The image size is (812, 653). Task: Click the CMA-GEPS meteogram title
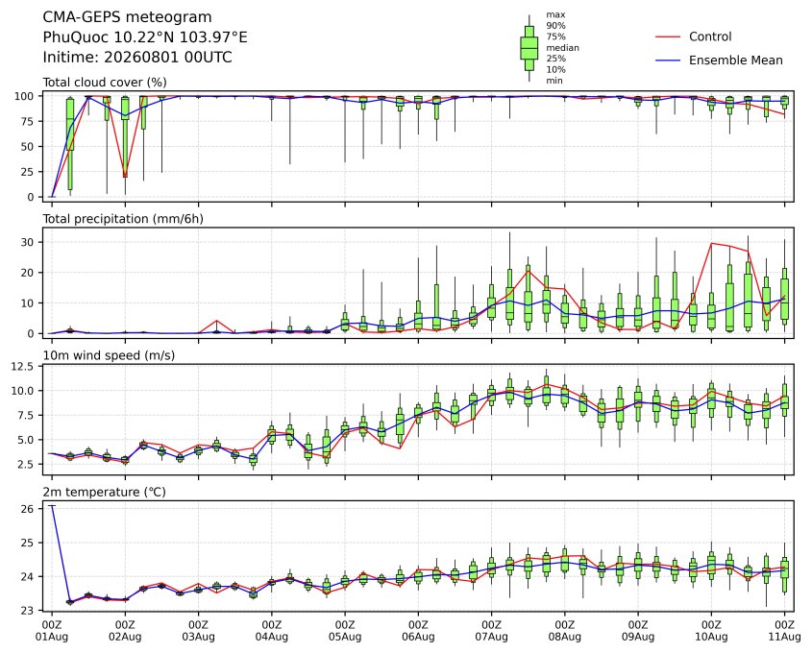127,17
